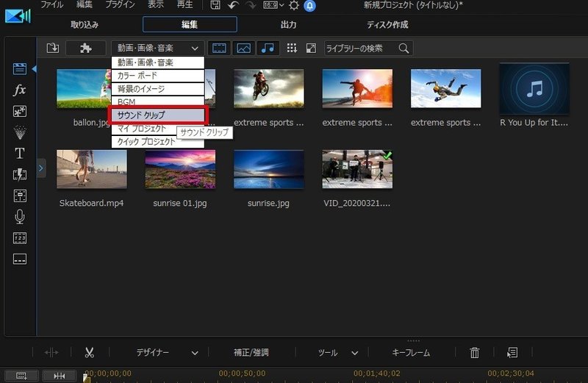Expand the explorer view side arrow
The width and height of the screenshot is (588, 383).
[41, 168]
